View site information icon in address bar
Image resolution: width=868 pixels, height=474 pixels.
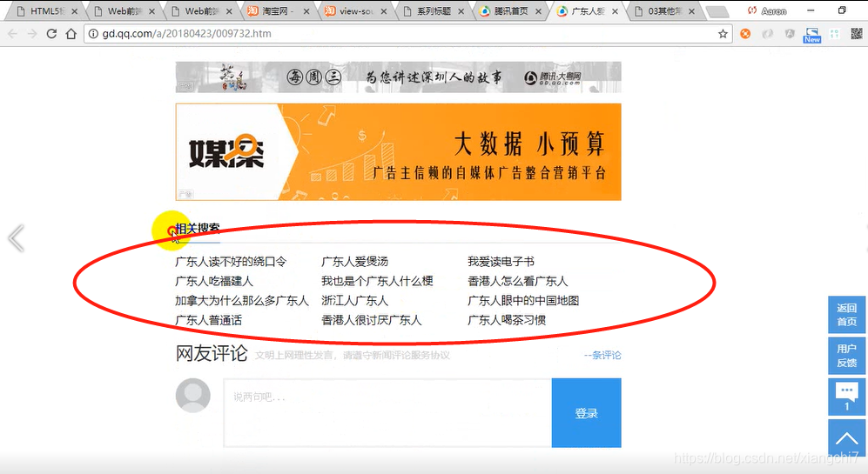[x=93, y=34]
